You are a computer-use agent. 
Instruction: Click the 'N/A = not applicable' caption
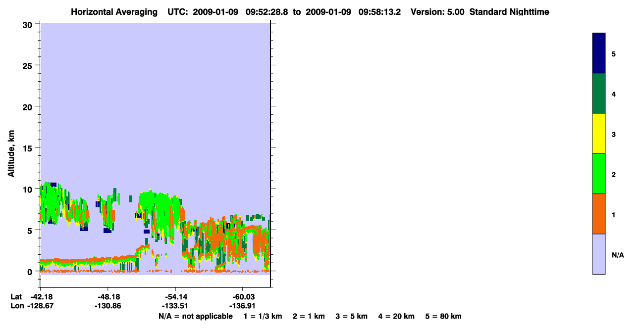pyautogui.click(x=195, y=316)
